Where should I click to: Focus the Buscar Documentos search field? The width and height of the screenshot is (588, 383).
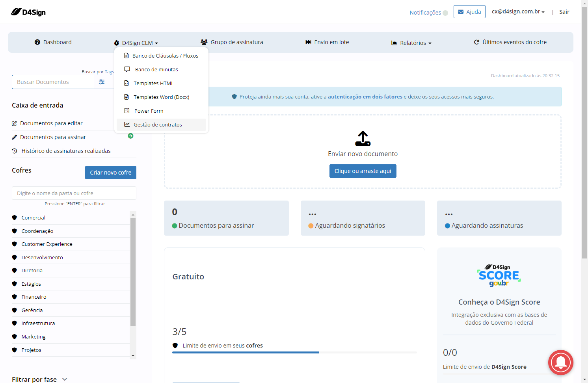click(x=55, y=82)
